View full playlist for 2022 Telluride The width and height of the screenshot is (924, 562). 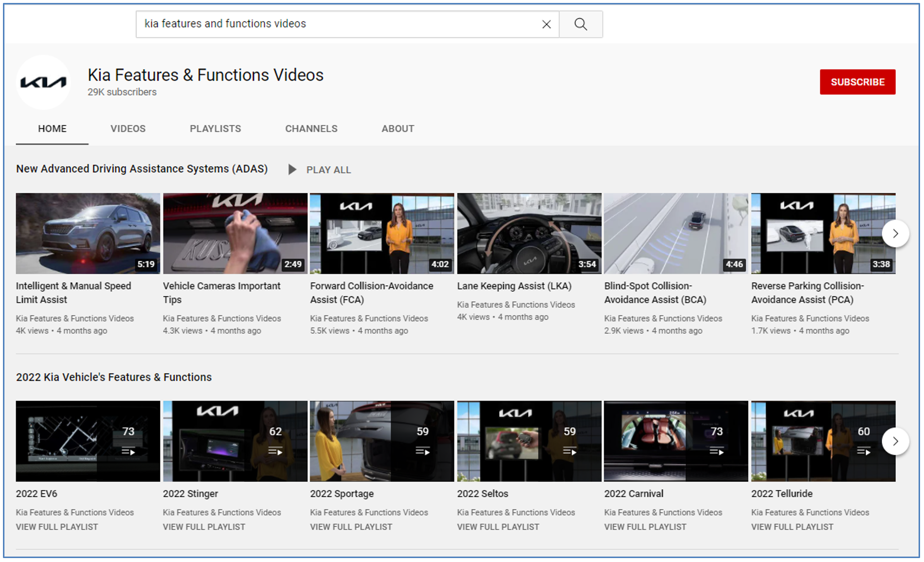(x=792, y=527)
